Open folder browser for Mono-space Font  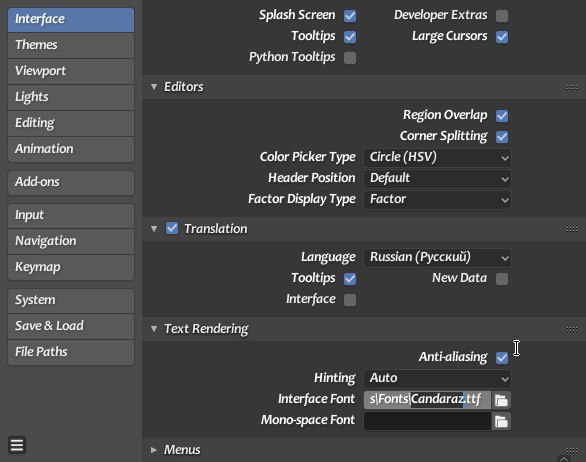501,421
